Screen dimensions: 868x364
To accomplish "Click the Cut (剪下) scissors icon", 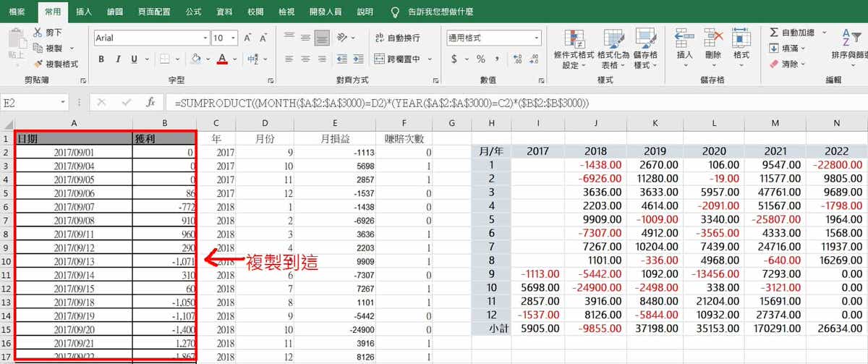I will coord(38,33).
